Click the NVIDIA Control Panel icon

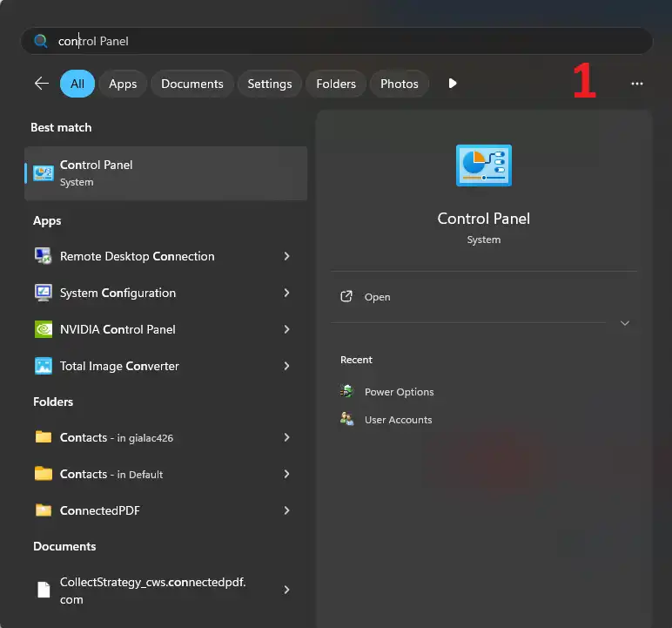click(43, 329)
